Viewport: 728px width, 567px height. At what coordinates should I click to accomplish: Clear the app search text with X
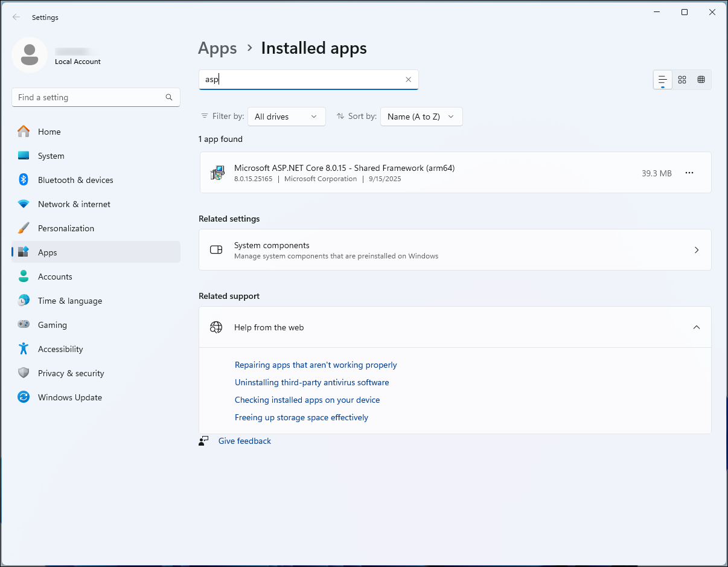tap(408, 80)
